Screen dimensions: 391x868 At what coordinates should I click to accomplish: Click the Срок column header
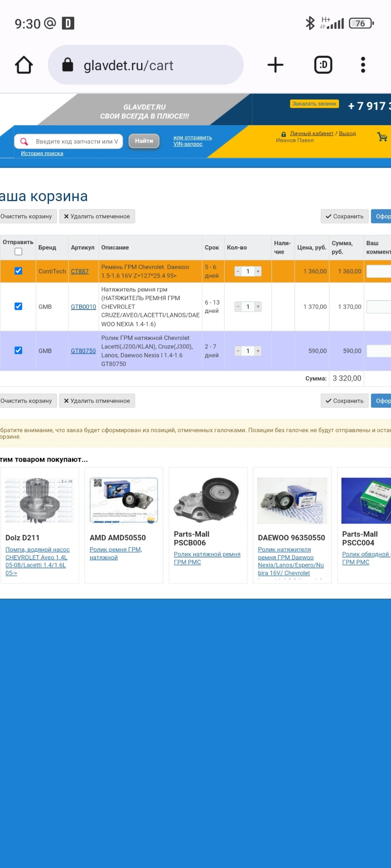click(x=212, y=248)
